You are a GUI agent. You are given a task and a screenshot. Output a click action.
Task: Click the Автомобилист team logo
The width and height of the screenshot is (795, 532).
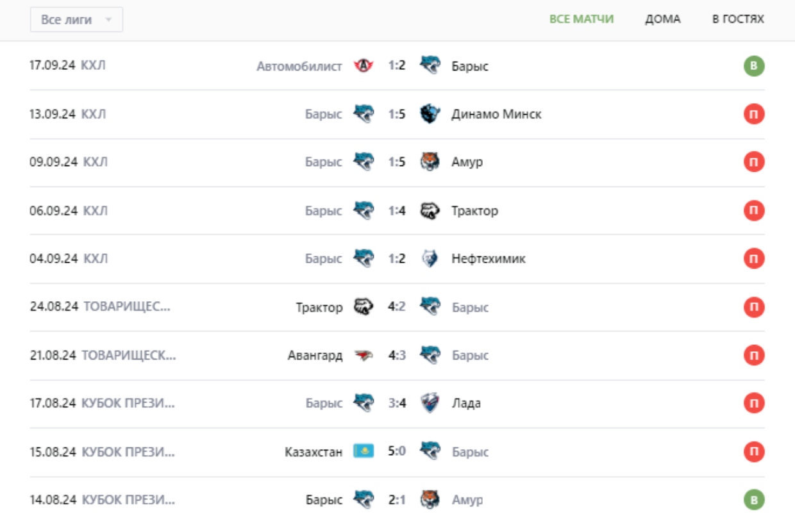[x=364, y=66]
